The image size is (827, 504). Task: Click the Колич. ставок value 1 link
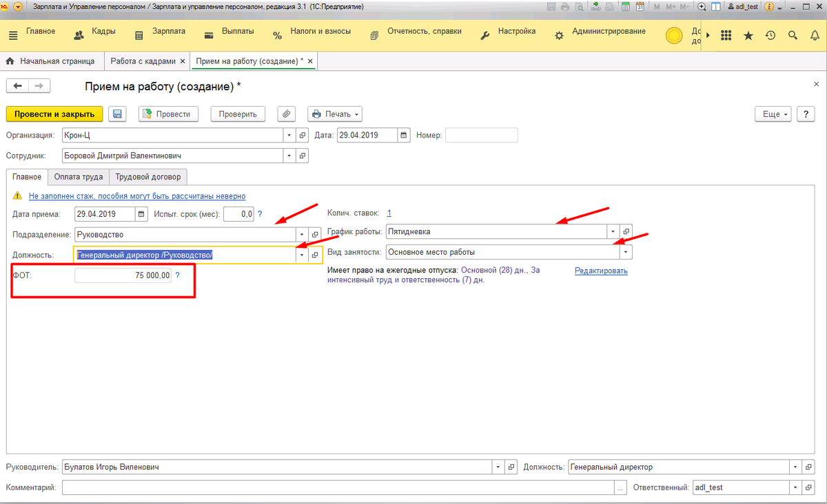pyautogui.click(x=389, y=213)
